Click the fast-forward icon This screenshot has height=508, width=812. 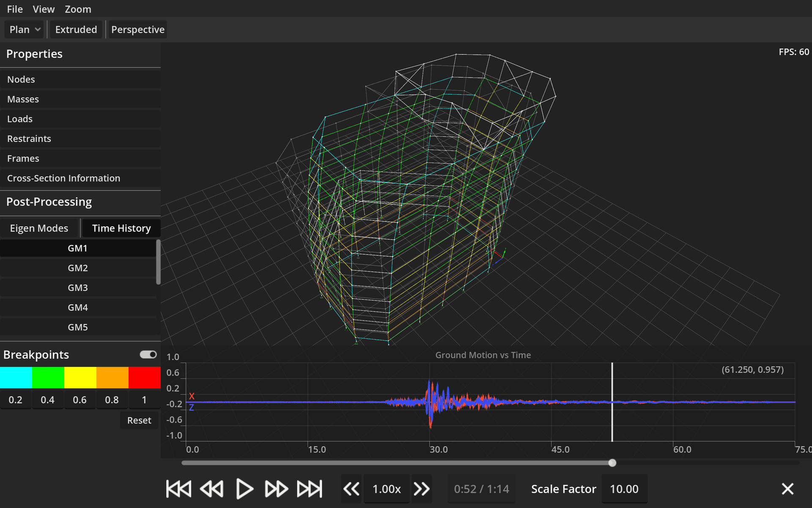click(x=275, y=489)
